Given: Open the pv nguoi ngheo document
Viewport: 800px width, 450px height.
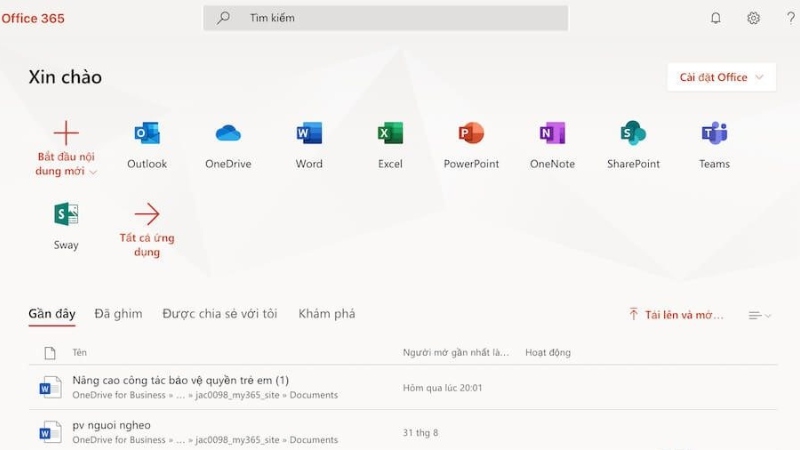Looking at the screenshot, I should pyautogui.click(x=111, y=426).
